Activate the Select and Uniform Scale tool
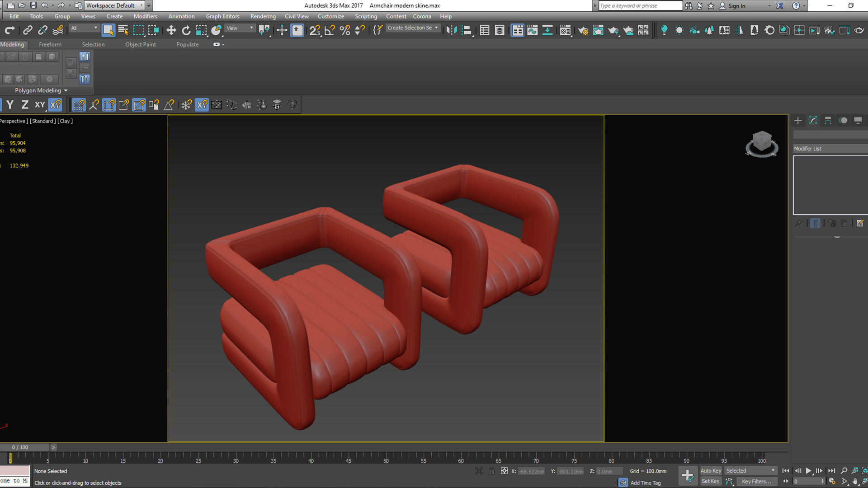The width and height of the screenshot is (868, 488). click(x=201, y=30)
